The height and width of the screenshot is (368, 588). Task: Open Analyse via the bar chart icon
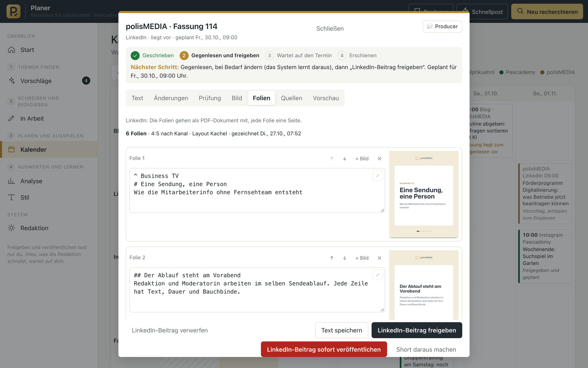(11, 181)
